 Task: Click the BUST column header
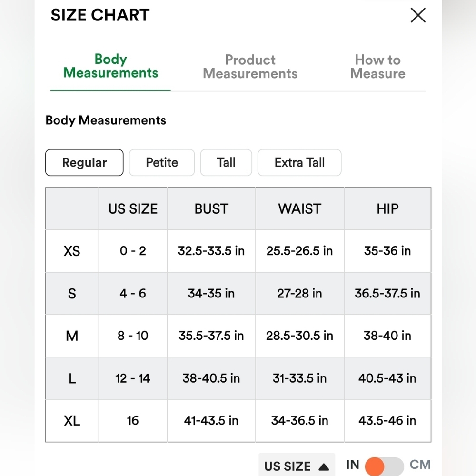tap(211, 209)
